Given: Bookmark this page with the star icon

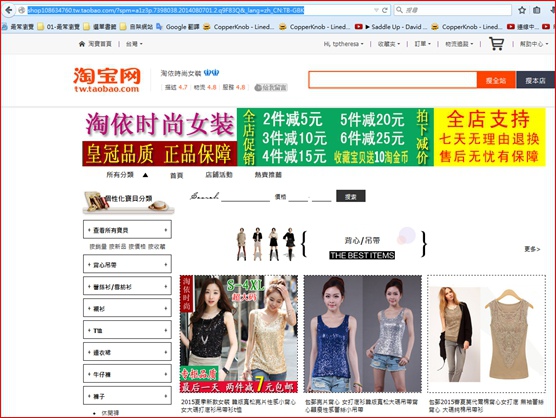Looking at the screenshot, I should 522,10.
